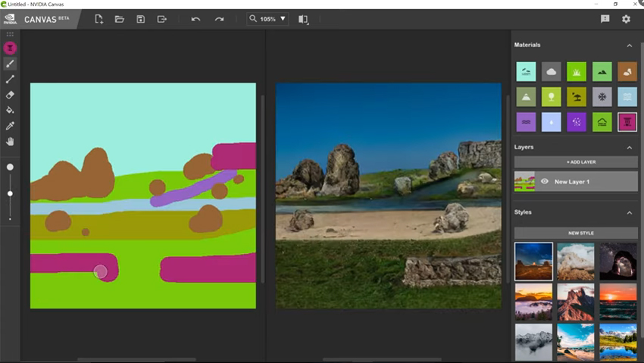This screenshot has height=363, width=644.
Task: Choose the purple River waves material
Action: point(526,122)
